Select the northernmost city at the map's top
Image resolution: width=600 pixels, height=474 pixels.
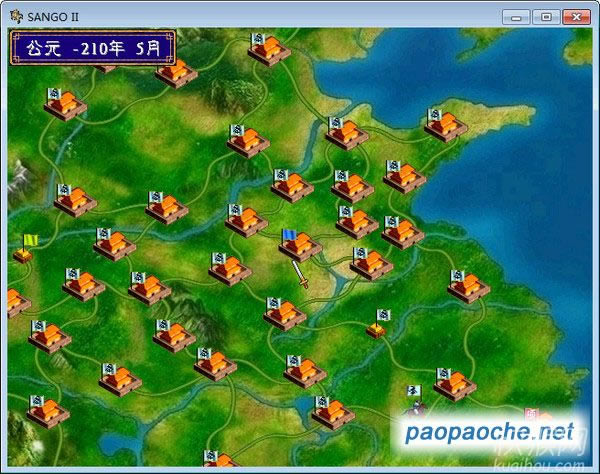pyautogui.click(x=268, y=49)
